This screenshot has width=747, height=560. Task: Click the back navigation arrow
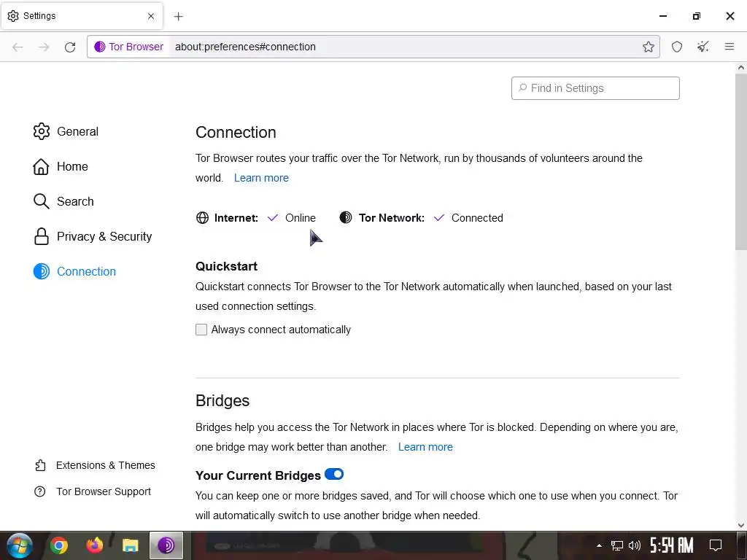click(x=18, y=47)
